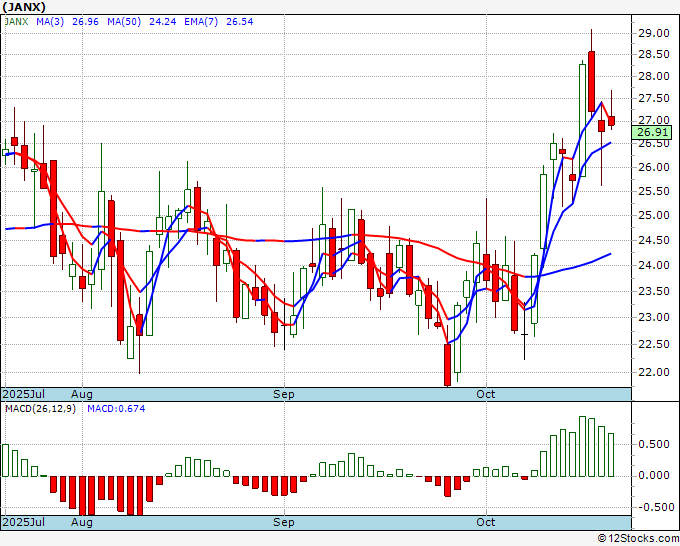Click the 26.91 current price tag
Image resolution: width=680 pixels, height=546 pixels.
(x=651, y=132)
